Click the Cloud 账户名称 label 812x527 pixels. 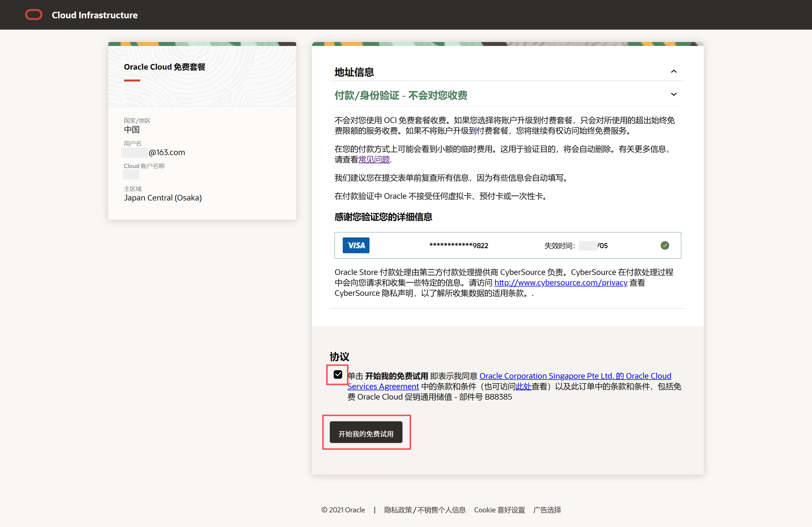coord(144,166)
